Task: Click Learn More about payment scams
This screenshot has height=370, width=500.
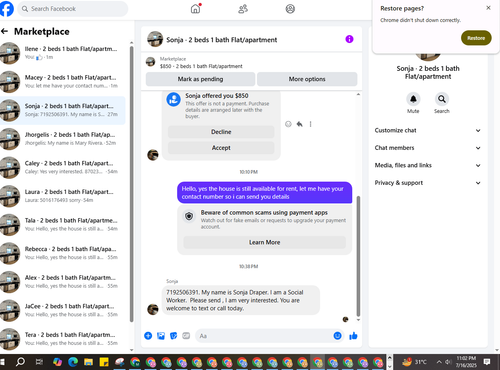Action: [264, 242]
